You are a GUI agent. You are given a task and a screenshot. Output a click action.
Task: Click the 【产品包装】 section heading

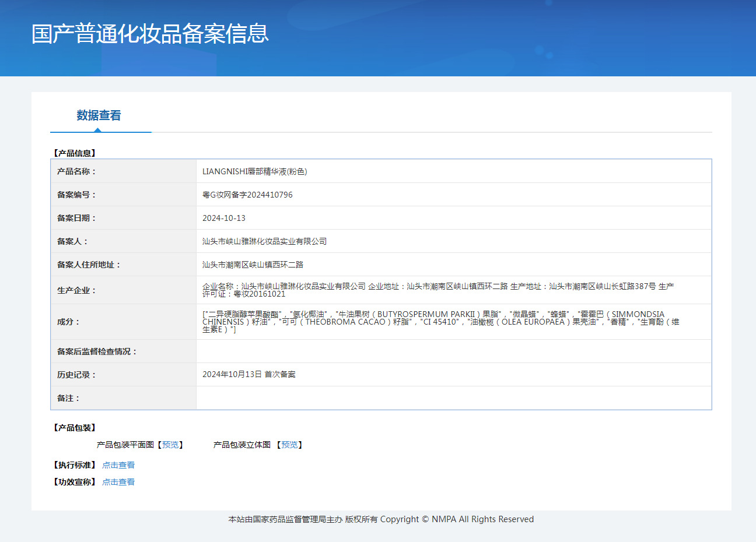(x=74, y=428)
